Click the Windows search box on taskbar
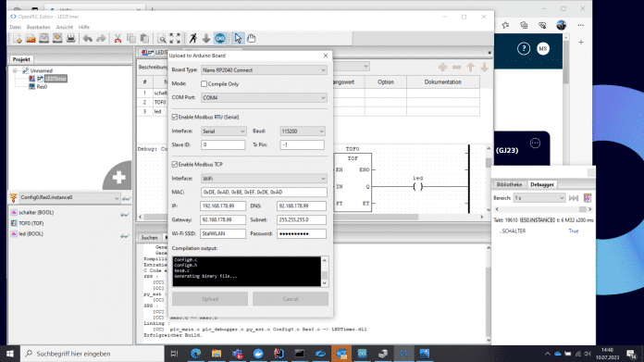 tap(93, 354)
